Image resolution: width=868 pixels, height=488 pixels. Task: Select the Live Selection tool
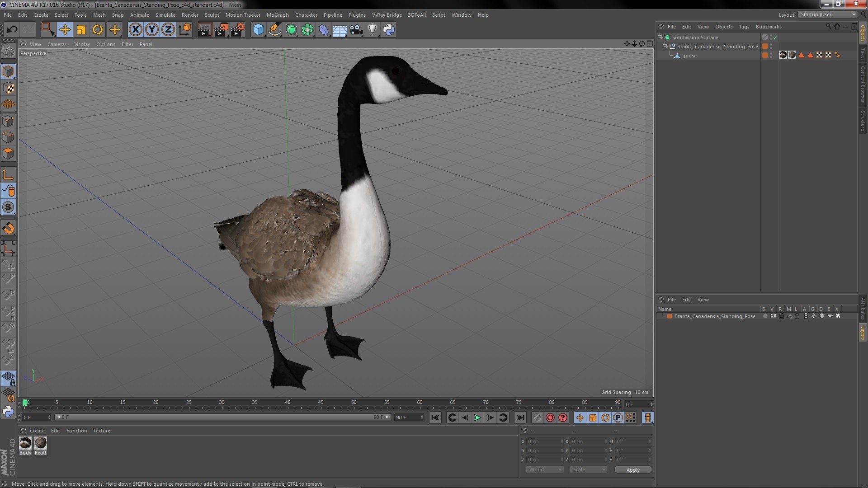coord(48,30)
